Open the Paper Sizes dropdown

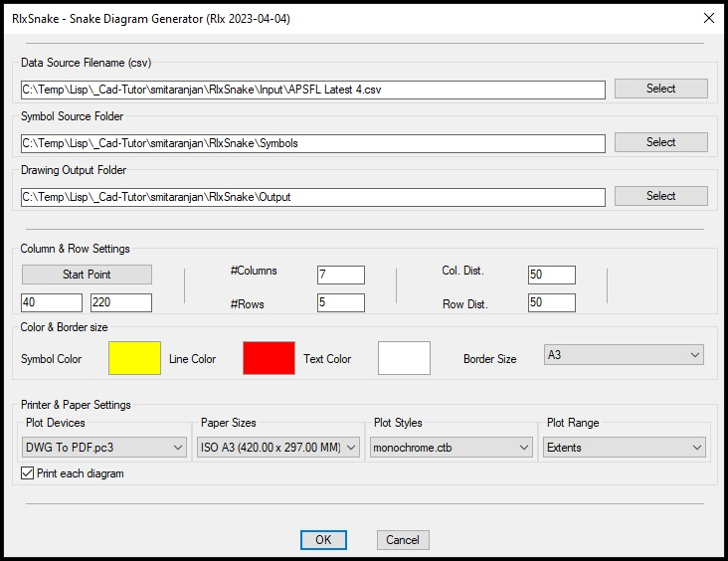278,448
